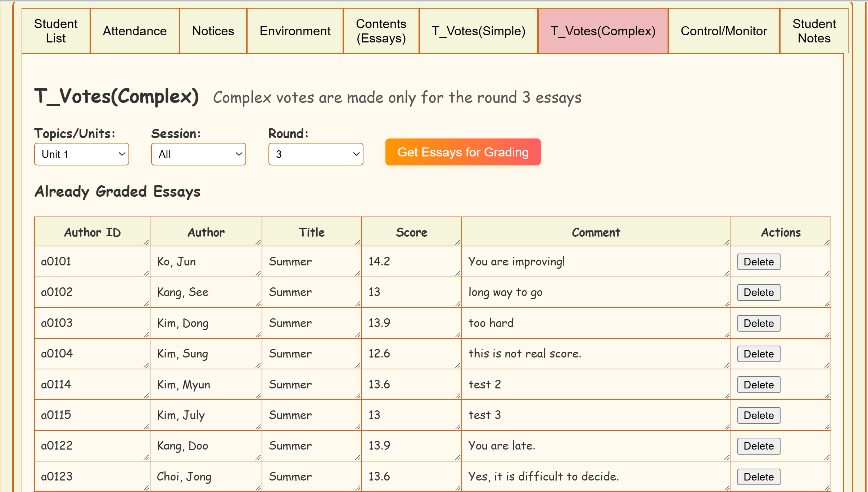The width and height of the screenshot is (868, 492).
Task: Switch to T_Votes(Simple) tab
Action: pyautogui.click(x=478, y=31)
